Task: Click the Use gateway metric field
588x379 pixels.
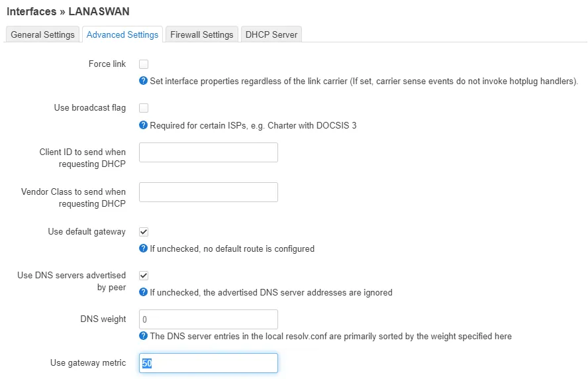Action: point(209,363)
